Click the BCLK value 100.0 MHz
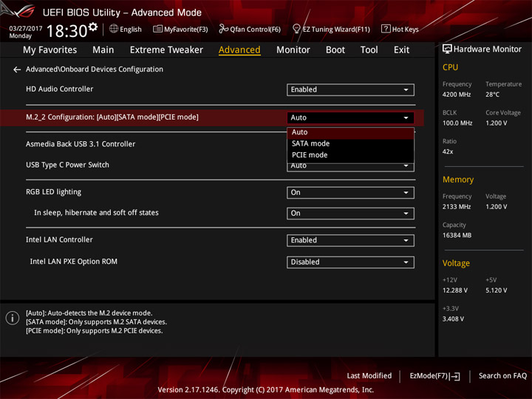 click(457, 123)
